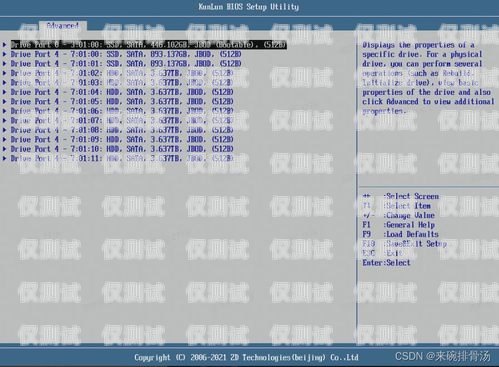
Task: Expand arrow beside Drive Port 4 - 7:01:10
Action: point(5,149)
